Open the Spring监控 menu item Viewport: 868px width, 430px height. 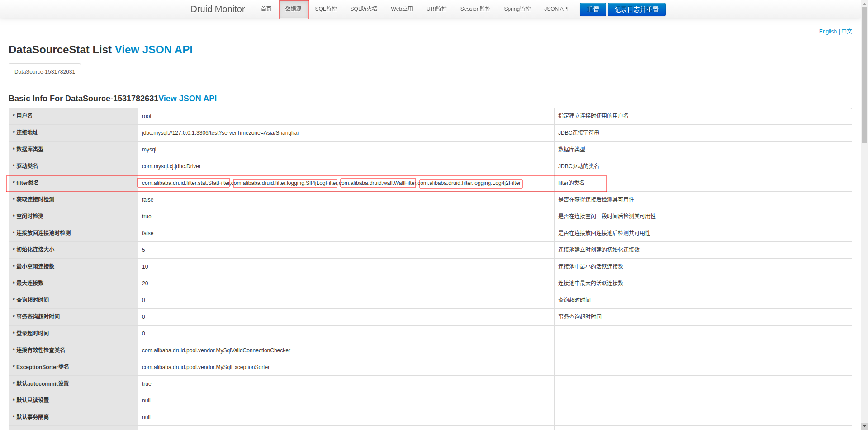[x=517, y=9]
